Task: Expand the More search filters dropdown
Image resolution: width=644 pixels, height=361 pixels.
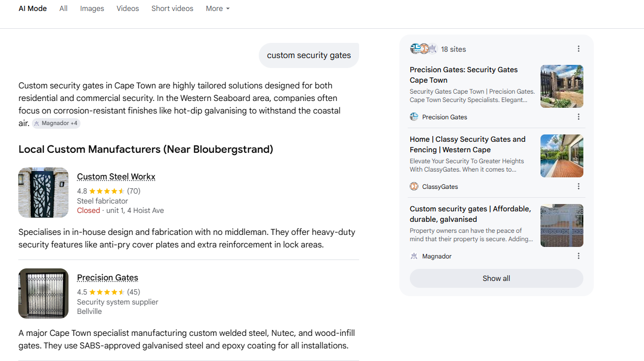Action: pos(217,8)
